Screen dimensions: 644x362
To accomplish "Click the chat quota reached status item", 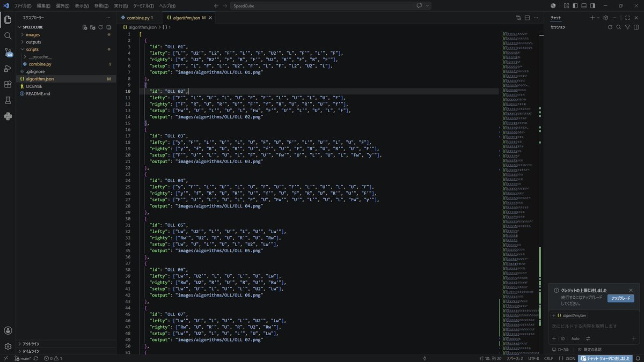I will pyautogui.click(x=605, y=358).
